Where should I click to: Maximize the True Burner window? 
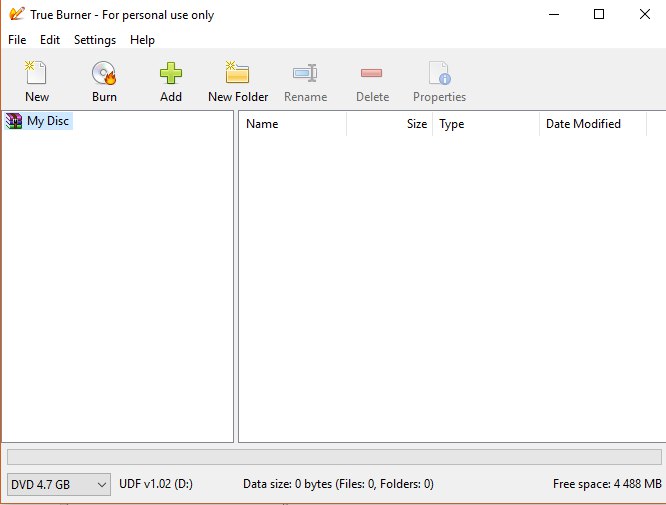(x=599, y=14)
